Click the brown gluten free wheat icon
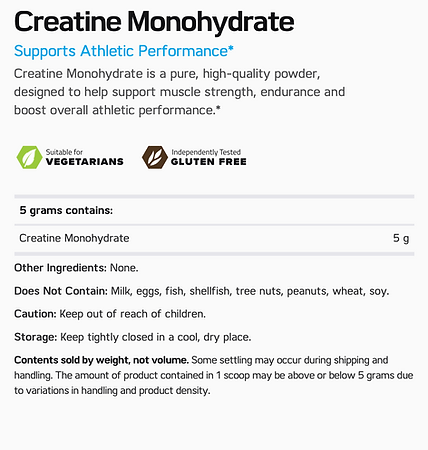This screenshot has height=450, width=428. pyautogui.click(x=155, y=157)
